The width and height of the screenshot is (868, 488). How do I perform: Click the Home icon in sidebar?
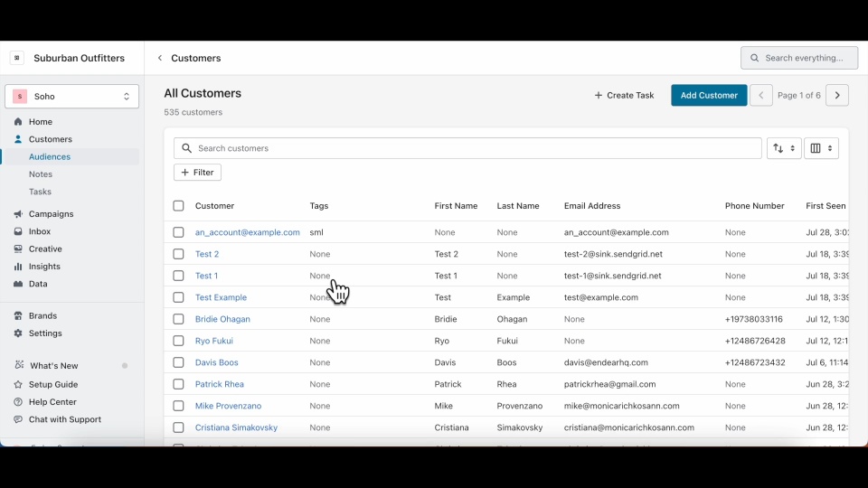tap(18, 122)
